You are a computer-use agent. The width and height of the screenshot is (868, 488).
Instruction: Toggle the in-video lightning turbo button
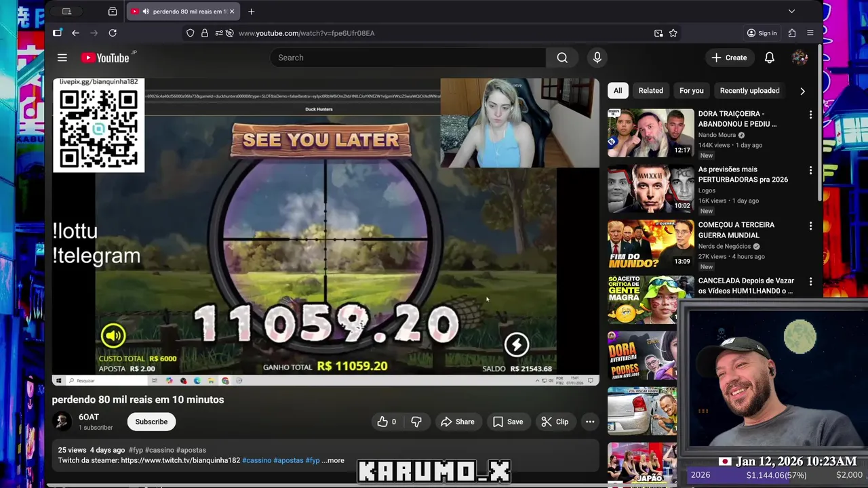tap(517, 344)
